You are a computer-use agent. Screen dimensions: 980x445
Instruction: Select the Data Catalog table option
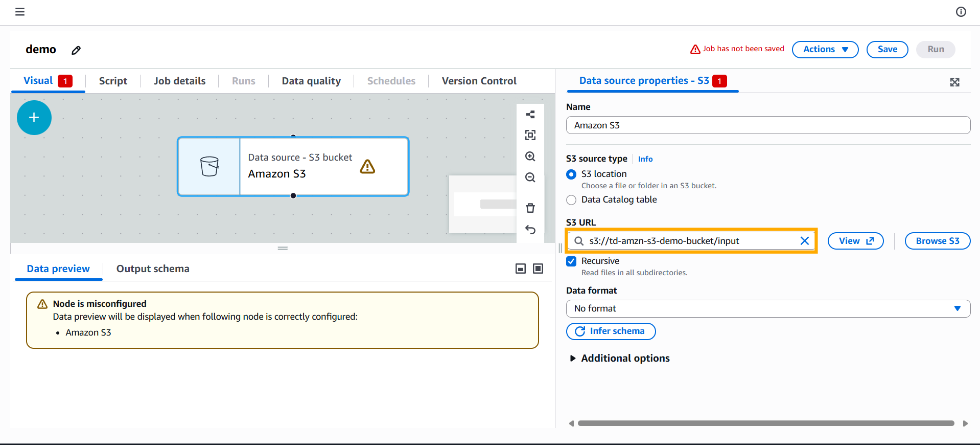(571, 200)
